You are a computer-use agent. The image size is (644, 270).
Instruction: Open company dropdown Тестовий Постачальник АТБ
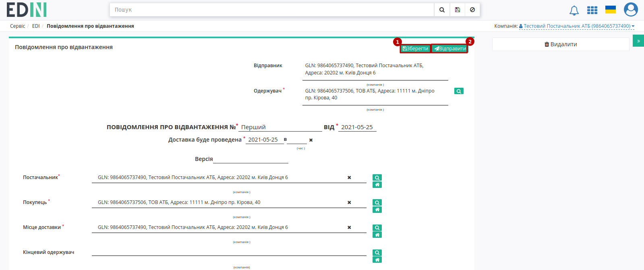click(577, 26)
